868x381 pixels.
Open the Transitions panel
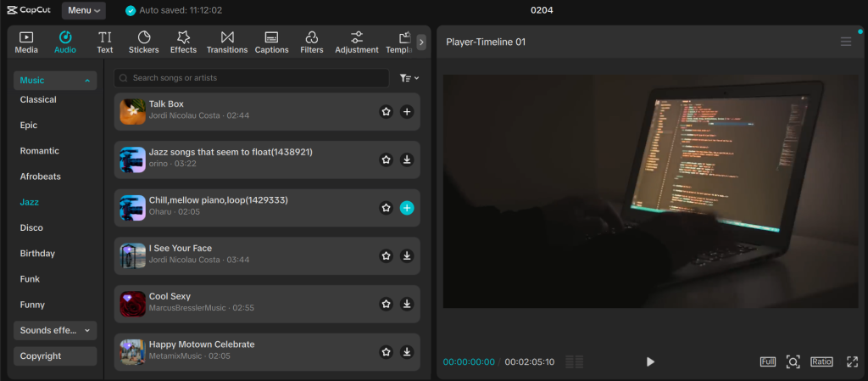coord(226,42)
